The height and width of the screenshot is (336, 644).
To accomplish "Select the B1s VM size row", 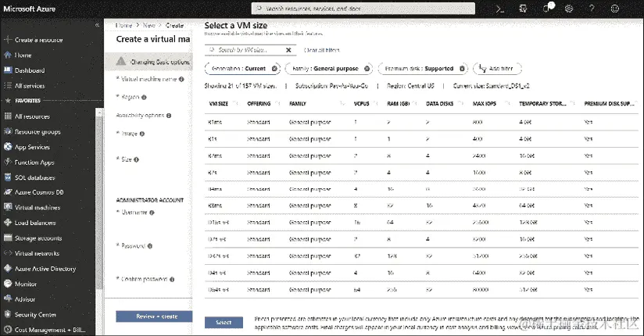I will click(421, 139).
